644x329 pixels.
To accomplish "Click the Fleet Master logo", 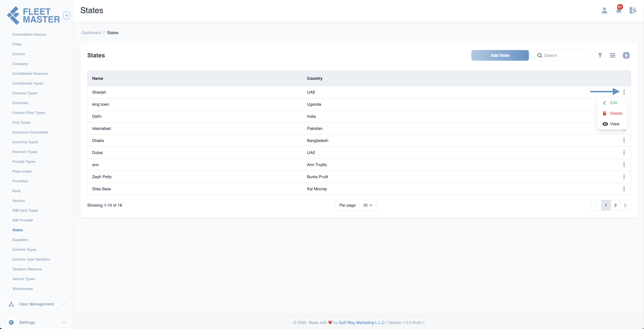I will (33, 16).
